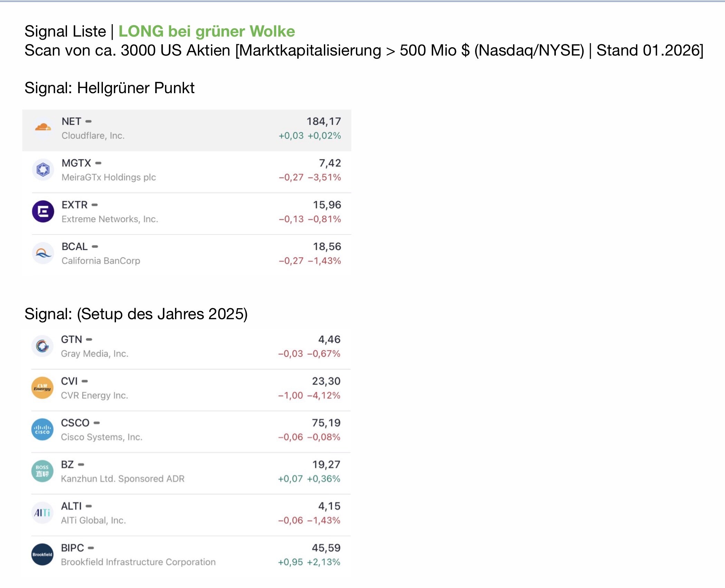This screenshot has height=588, width=725.
Task: Click the Gray Media logo icon
Action: [x=42, y=346]
